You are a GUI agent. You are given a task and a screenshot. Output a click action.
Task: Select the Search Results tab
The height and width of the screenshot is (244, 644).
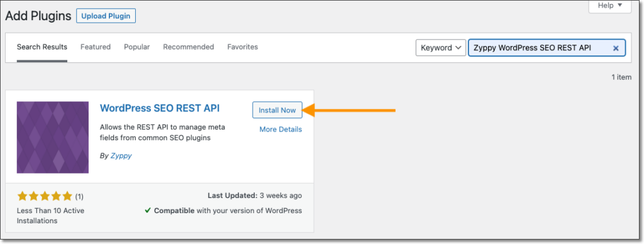click(x=42, y=47)
